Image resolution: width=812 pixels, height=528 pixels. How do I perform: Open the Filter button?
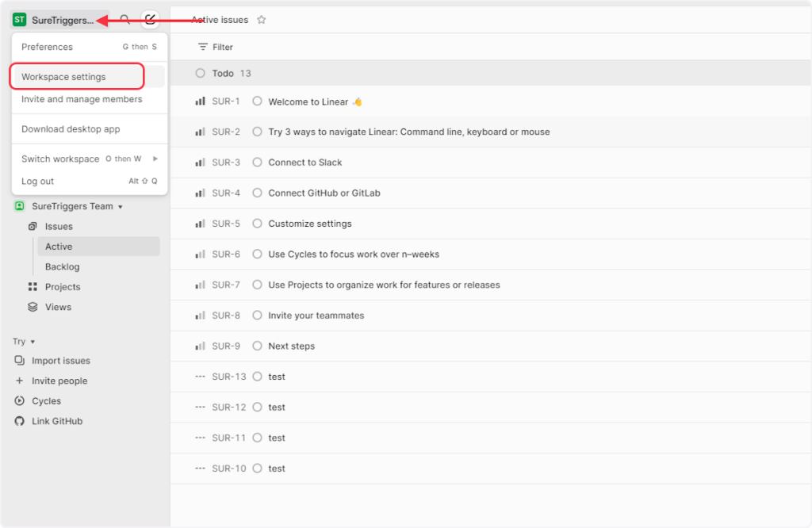point(216,47)
